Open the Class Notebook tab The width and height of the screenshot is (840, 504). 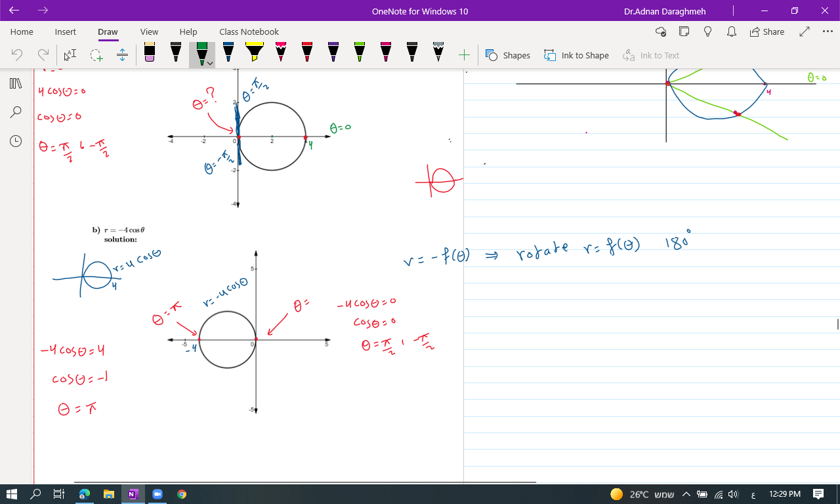[249, 31]
